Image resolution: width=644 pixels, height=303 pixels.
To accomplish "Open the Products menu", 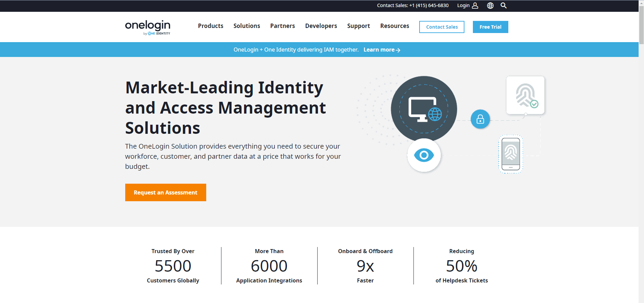I will [x=211, y=26].
